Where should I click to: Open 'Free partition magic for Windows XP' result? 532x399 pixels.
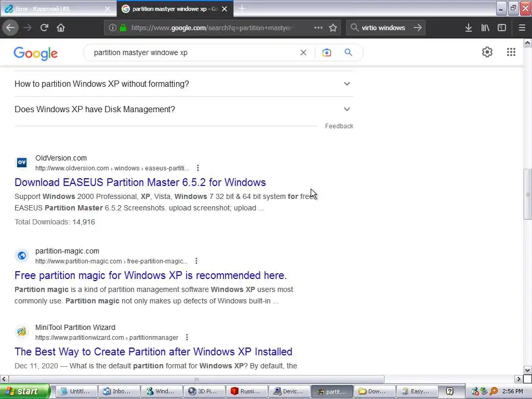point(151,275)
